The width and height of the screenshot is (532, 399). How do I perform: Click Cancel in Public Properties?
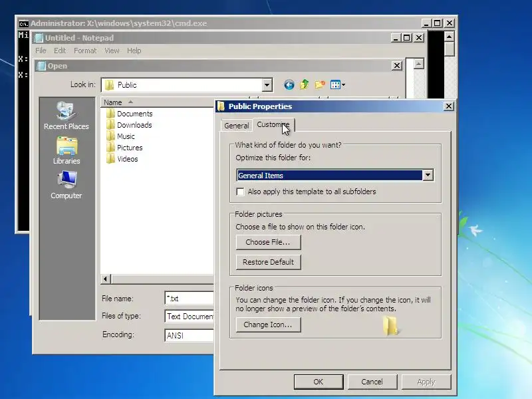coord(372,382)
